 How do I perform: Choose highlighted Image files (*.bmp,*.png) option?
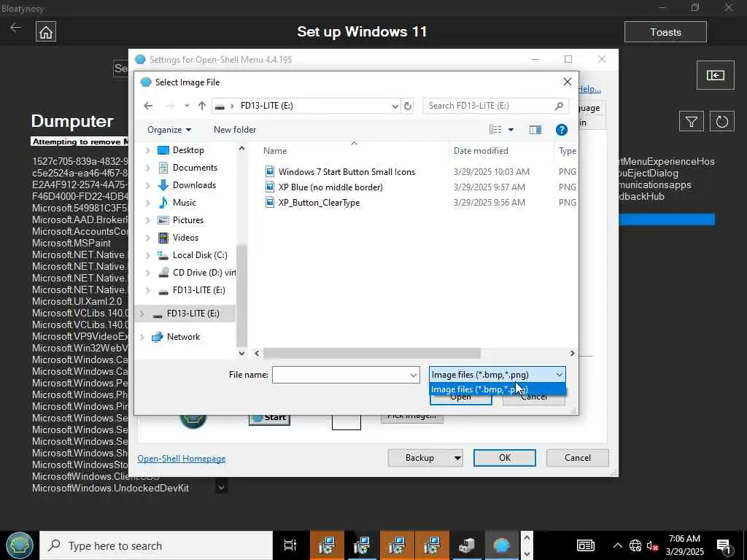tap(497, 389)
